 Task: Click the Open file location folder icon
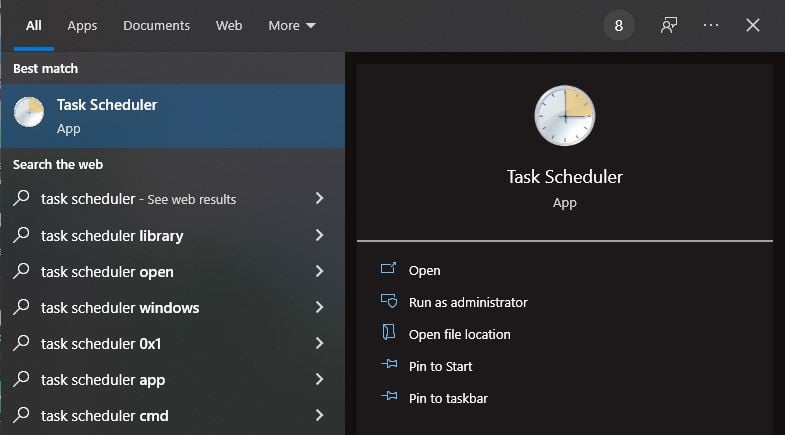[388, 332]
